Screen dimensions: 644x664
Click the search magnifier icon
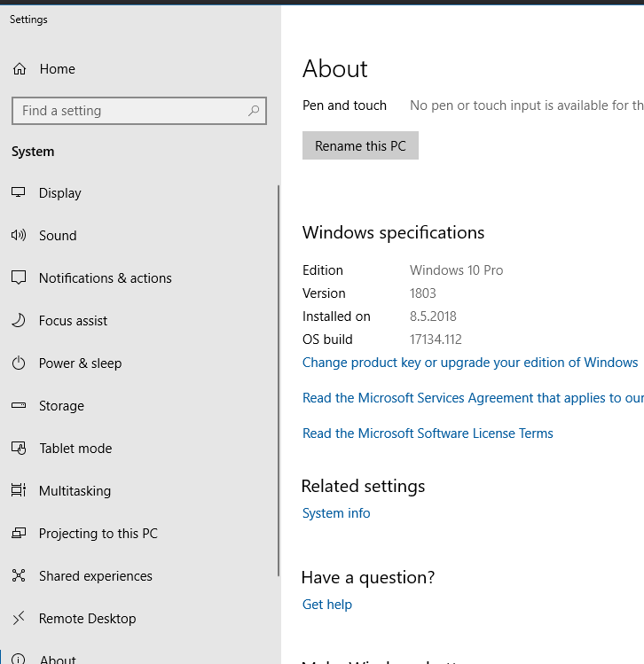point(254,111)
